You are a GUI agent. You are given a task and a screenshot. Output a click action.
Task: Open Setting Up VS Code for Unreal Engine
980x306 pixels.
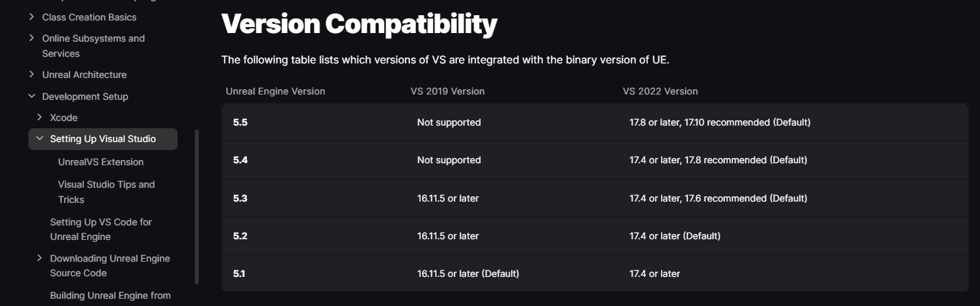pos(101,229)
